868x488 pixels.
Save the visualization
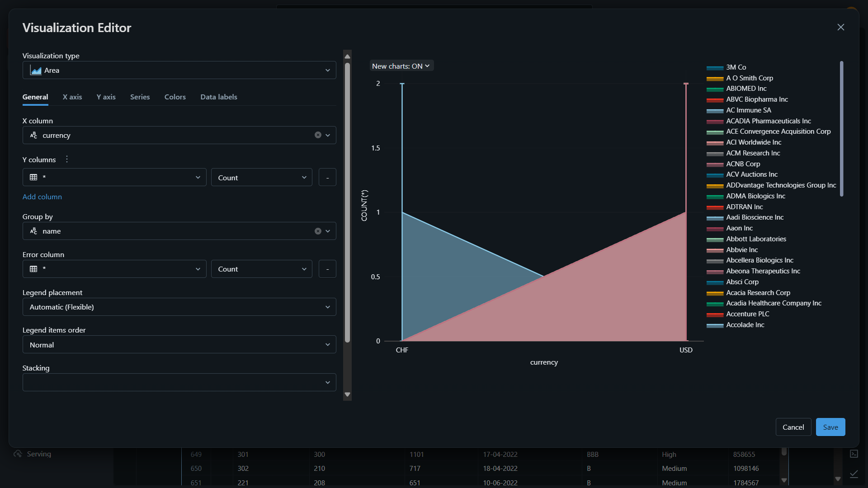tap(830, 427)
